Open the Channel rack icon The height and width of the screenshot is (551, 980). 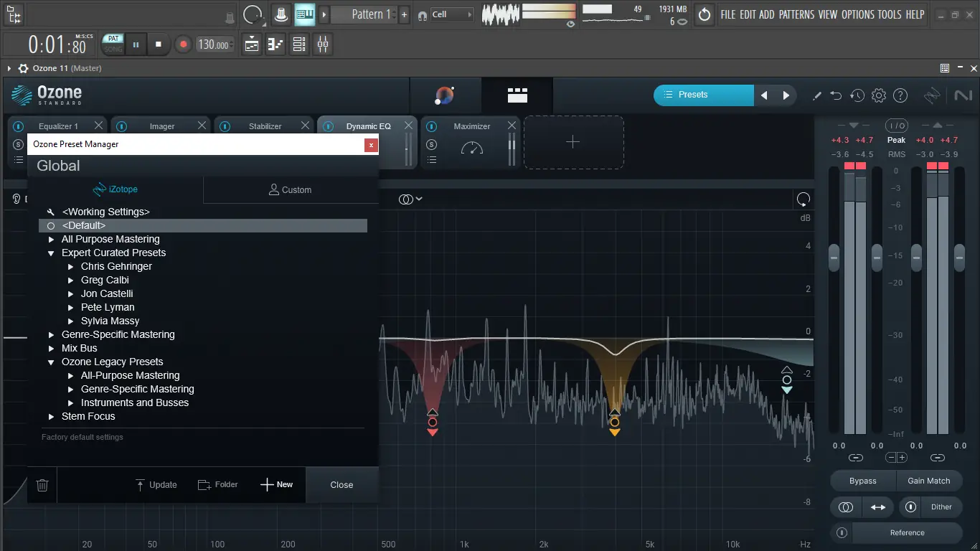click(299, 44)
